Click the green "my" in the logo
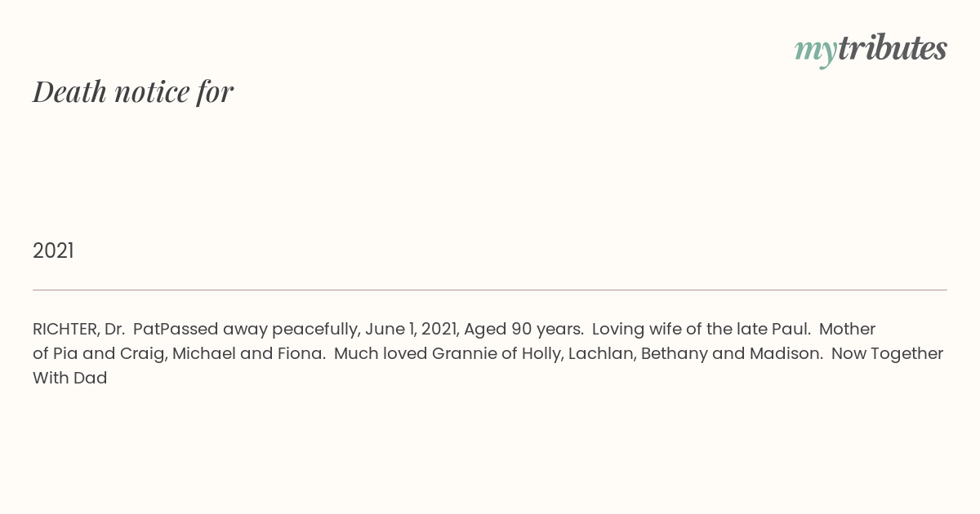980x514 pixels. pyautogui.click(x=816, y=52)
